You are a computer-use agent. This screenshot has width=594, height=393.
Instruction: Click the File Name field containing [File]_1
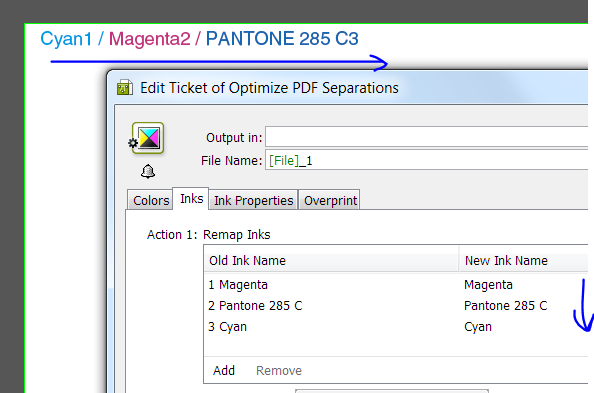[x=427, y=160]
